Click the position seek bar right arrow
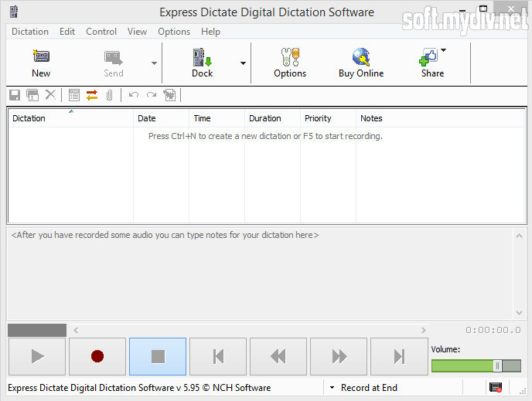 pos(424,330)
